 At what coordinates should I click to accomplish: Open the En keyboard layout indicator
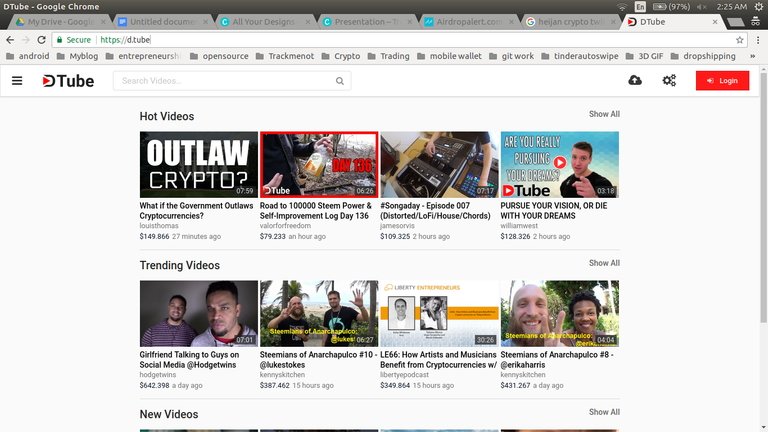[x=640, y=7]
